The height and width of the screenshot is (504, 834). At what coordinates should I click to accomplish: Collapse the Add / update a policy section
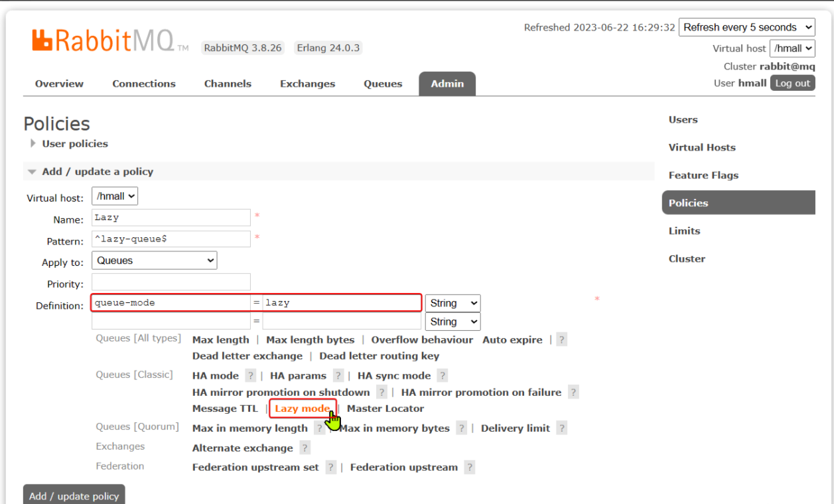90,171
